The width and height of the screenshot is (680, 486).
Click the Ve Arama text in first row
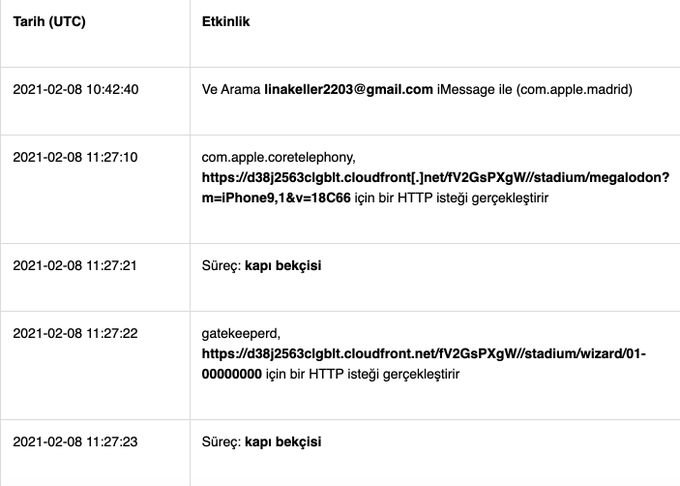pyautogui.click(x=231, y=89)
